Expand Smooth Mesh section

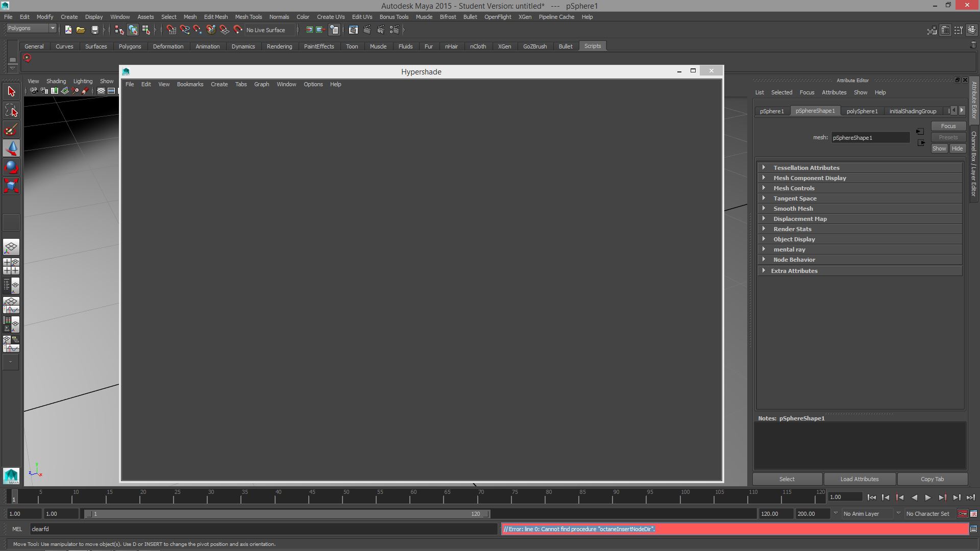click(860, 209)
